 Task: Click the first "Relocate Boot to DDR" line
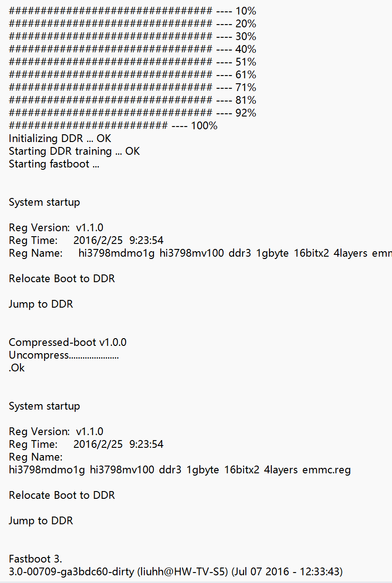(61, 279)
